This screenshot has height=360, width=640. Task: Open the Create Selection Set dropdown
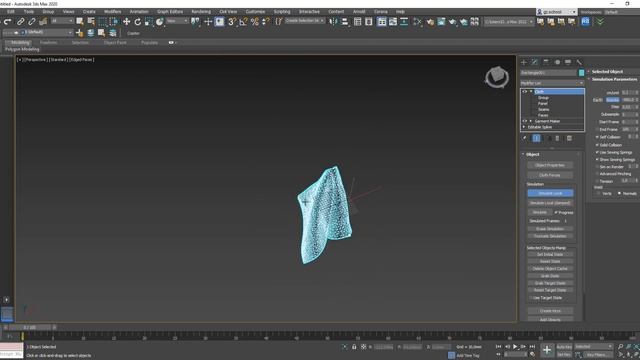[304, 21]
